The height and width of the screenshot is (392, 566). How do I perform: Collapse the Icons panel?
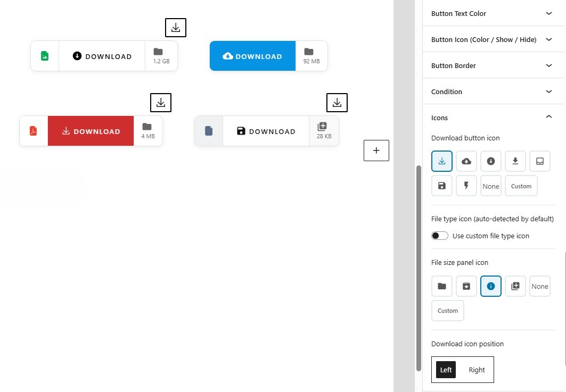[x=493, y=118]
